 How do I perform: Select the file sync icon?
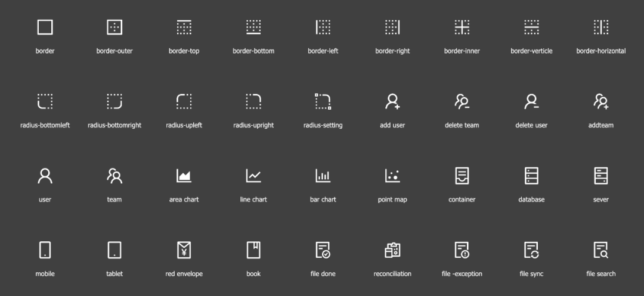[x=531, y=250]
